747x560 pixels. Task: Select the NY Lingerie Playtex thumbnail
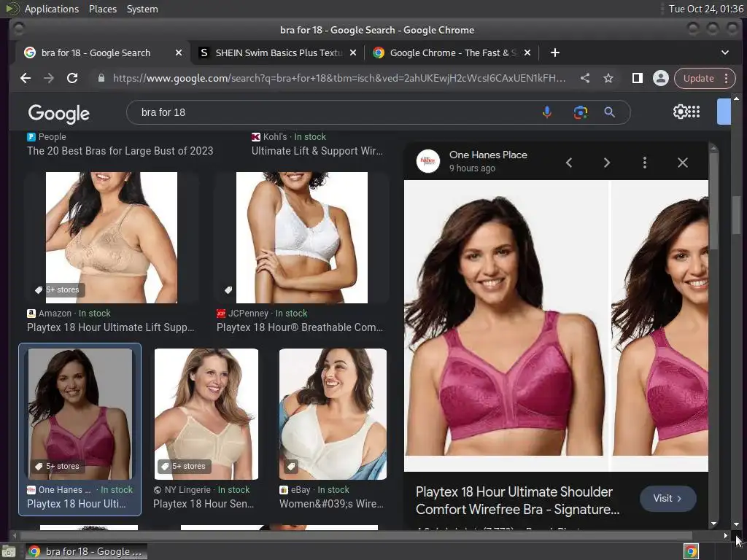point(206,414)
